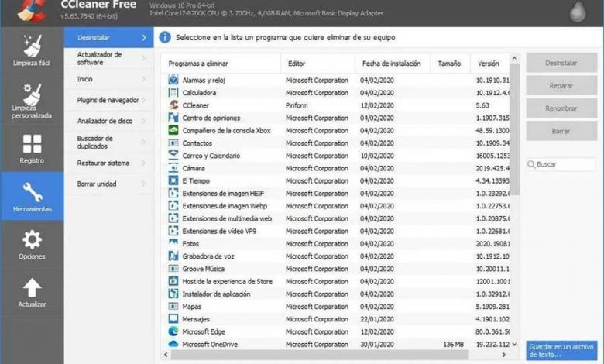Click horizontal scrollbar right arrow
Viewport: 604px width, 364px height.
504,355
